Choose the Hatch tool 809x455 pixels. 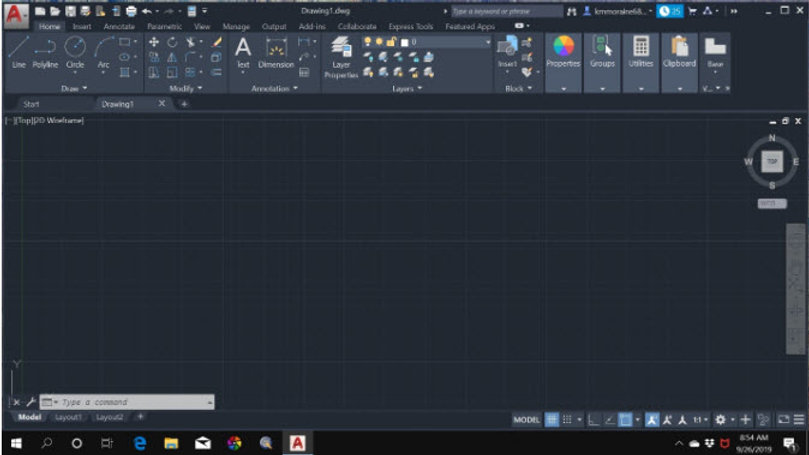[124, 72]
